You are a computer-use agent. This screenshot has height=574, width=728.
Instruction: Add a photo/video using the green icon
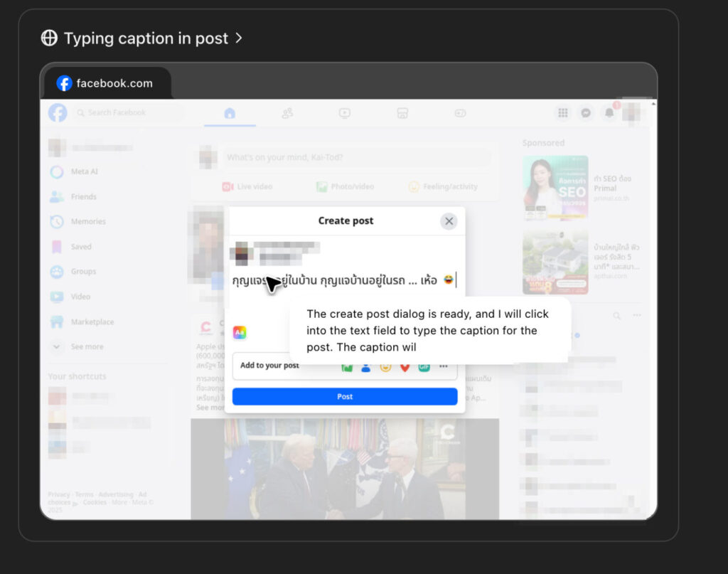[347, 367]
